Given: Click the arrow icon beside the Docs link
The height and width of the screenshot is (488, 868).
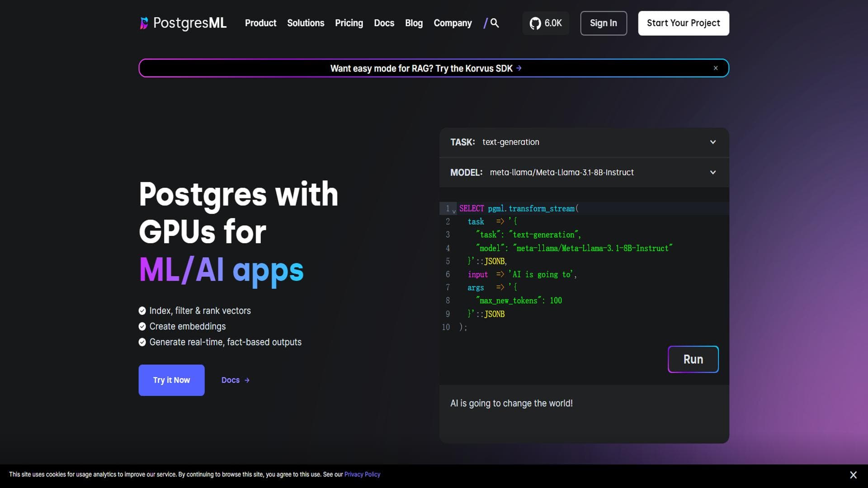Looking at the screenshot, I should 247,380.
